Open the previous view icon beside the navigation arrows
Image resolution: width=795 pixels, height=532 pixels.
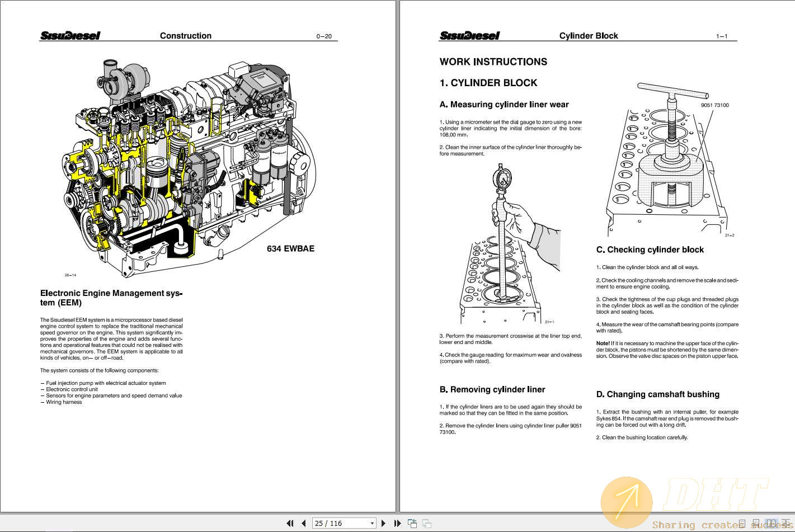click(x=412, y=523)
